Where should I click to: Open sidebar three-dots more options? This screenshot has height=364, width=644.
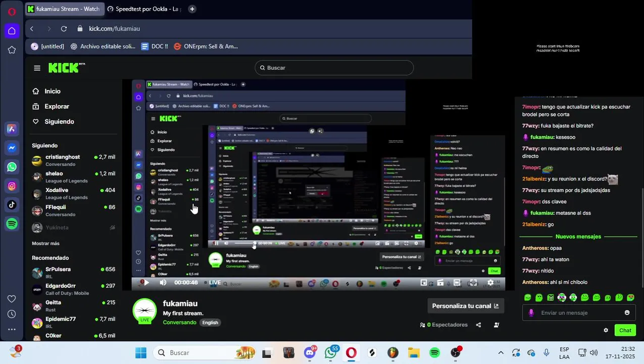tap(12, 330)
